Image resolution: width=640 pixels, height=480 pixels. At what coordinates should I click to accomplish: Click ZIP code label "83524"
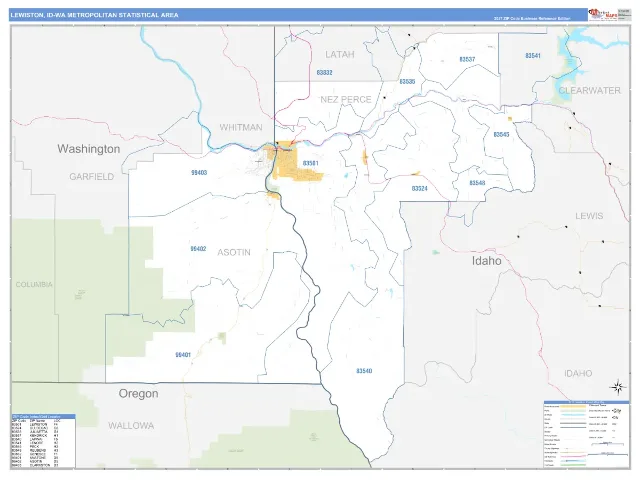point(420,189)
